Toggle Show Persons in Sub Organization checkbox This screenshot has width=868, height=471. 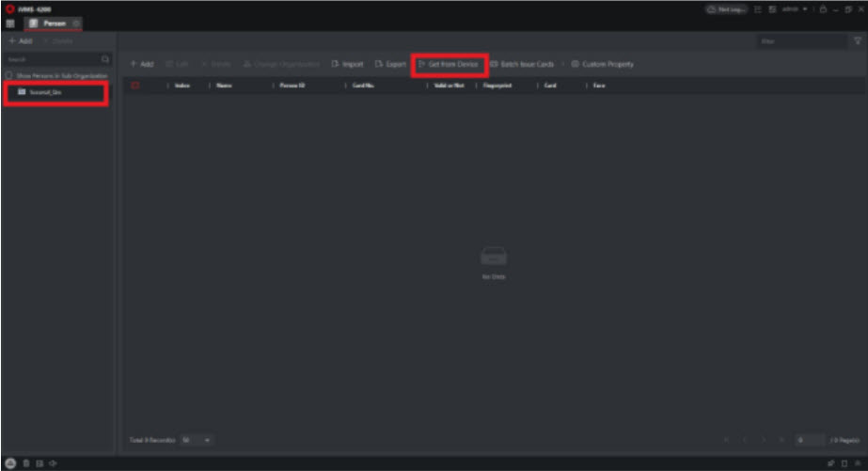coord(8,74)
